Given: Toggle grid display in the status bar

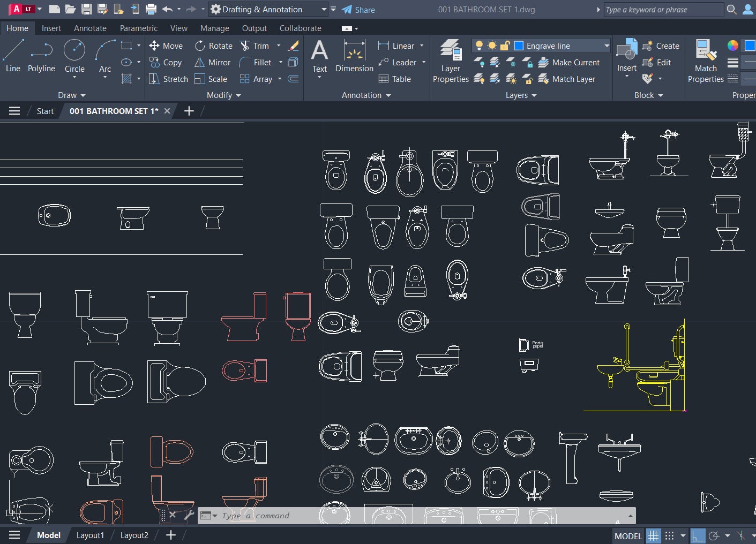Looking at the screenshot, I should coord(653,535).
